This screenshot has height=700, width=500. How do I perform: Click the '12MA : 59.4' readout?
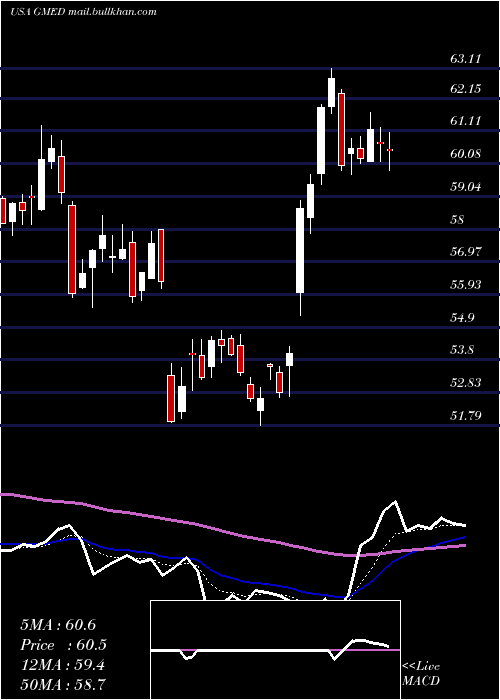pyautogui.click(x=62, y=665)
